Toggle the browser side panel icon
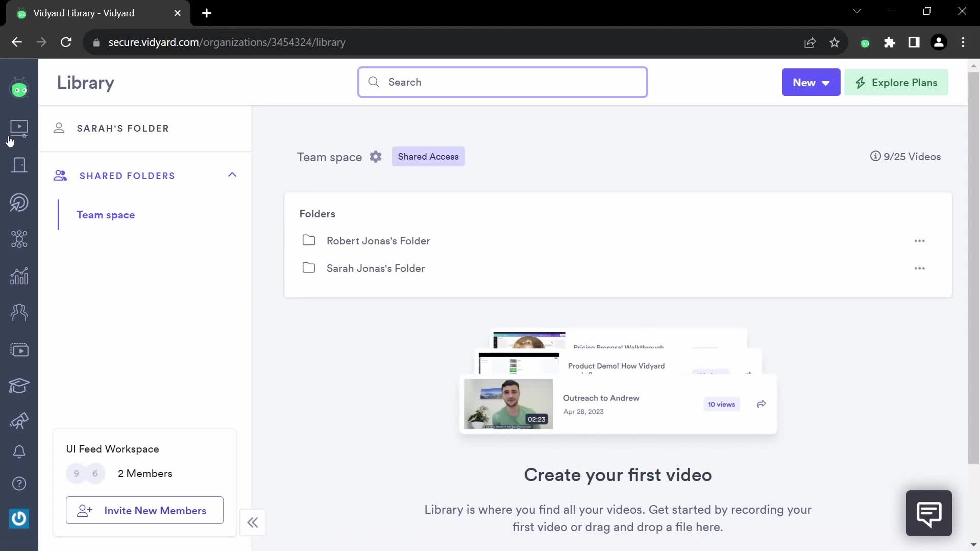980x551 pixels. tap(914, 42)
